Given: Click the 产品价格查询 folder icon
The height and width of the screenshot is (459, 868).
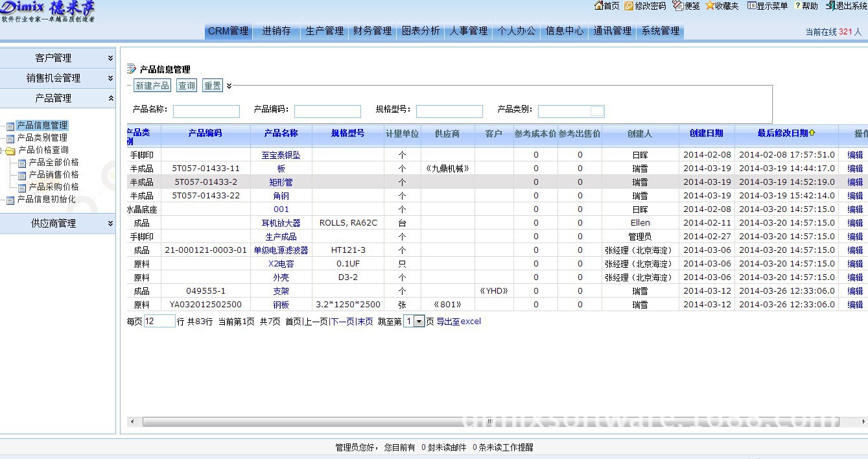Looking at the screenshot, I should pos(10,150).
